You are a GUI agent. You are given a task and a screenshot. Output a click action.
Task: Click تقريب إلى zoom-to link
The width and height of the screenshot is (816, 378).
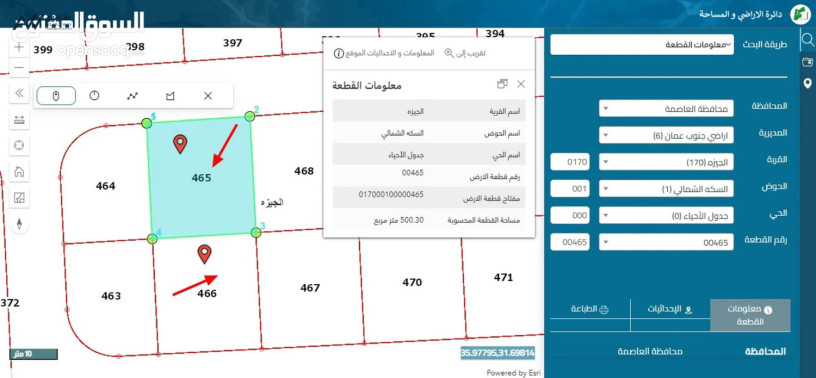465,53
